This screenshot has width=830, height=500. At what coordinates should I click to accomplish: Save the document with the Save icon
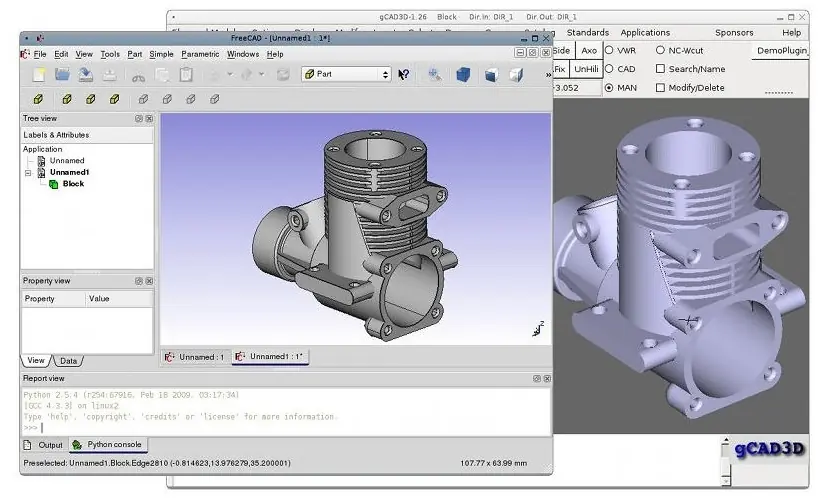point(86,75)
